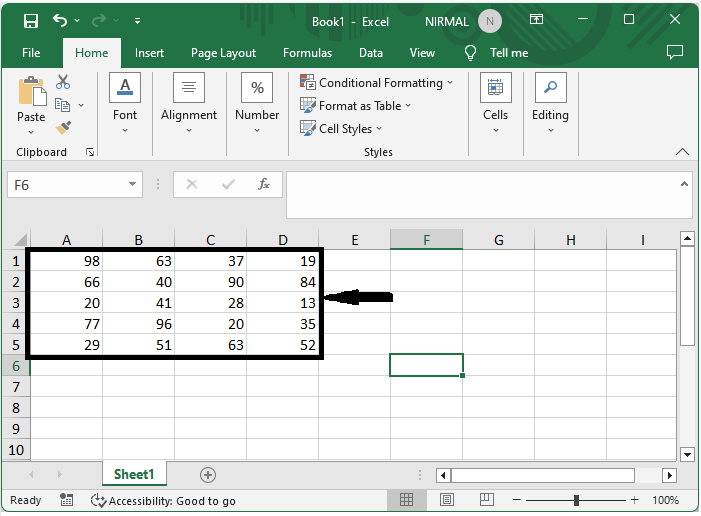The width and height of the screenshot is (701, 516).
Task: Open the Name Box dropdown arrow
Action: 132,184
